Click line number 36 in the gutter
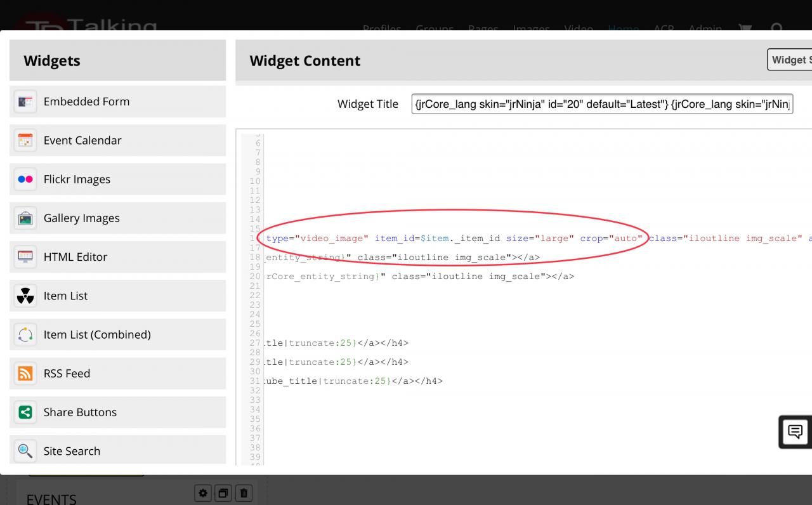 [255, 428]
